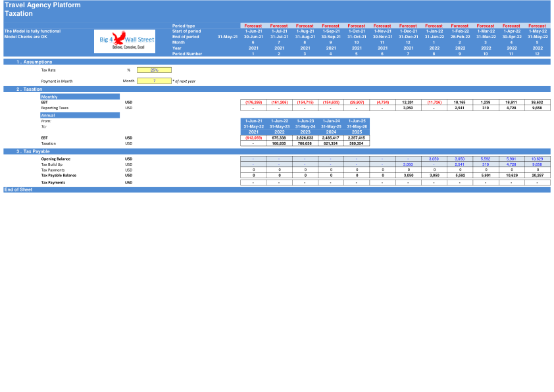
Task: Click the Assumptions section header
Action: [277, 62]
